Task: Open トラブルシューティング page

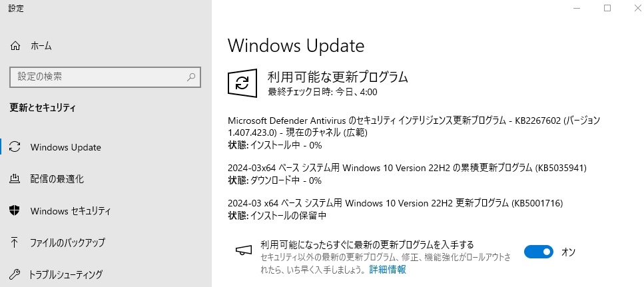Action: pyautogui.click(x=66, y=274)
